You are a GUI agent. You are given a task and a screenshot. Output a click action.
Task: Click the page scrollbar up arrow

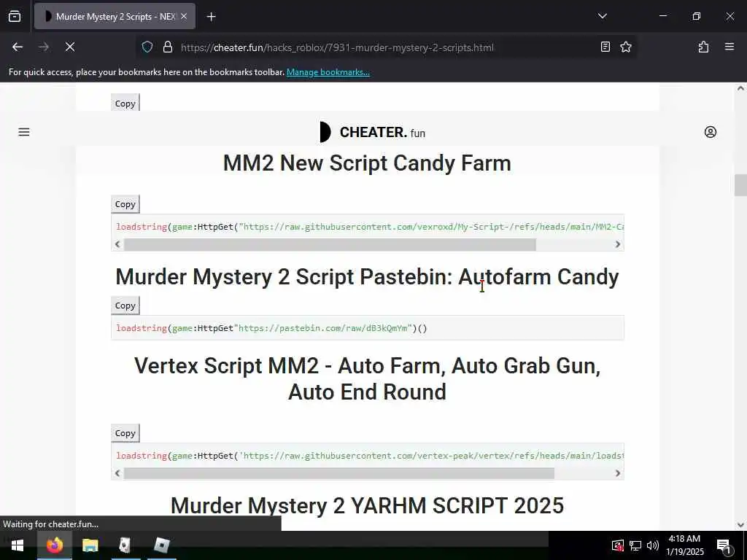coord(740,88)
